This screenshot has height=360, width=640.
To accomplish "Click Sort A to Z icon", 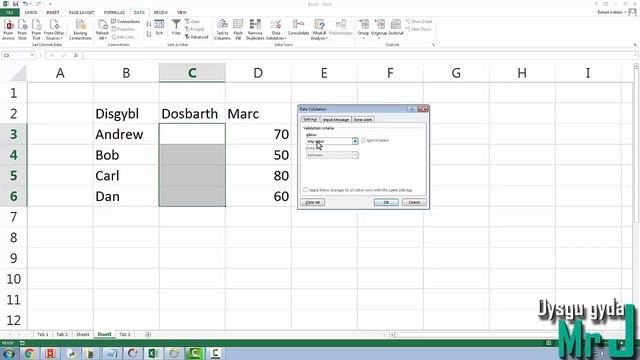I will [x=149, y=24].
